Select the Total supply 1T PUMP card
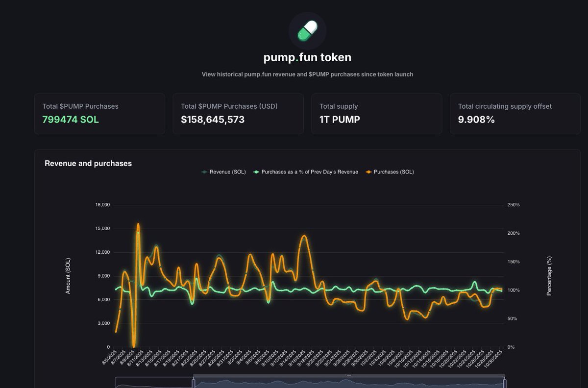This screenshot has width=588, height=388. point(377,114)
